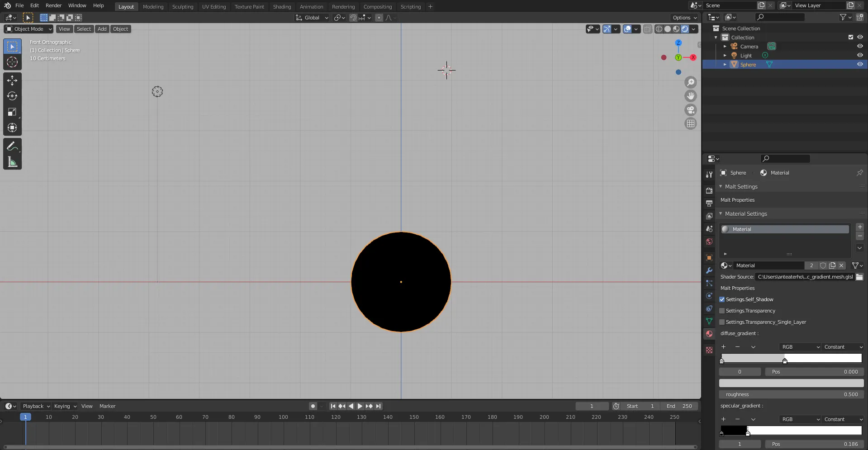Expand the Camera item in the outliner
The image size is (868, 450).
[x=725, y=47]
